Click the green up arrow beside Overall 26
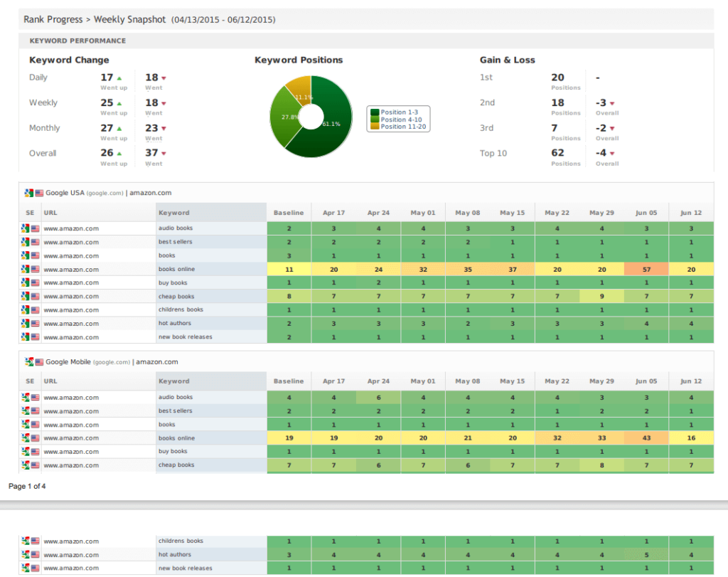The width and height of the screenshot is (728, 577). click(x=119, y=153)
